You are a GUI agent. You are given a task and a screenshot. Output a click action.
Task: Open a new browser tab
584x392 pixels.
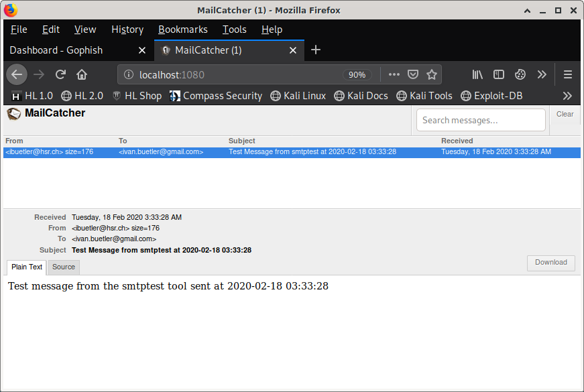(x=316, y=50)
